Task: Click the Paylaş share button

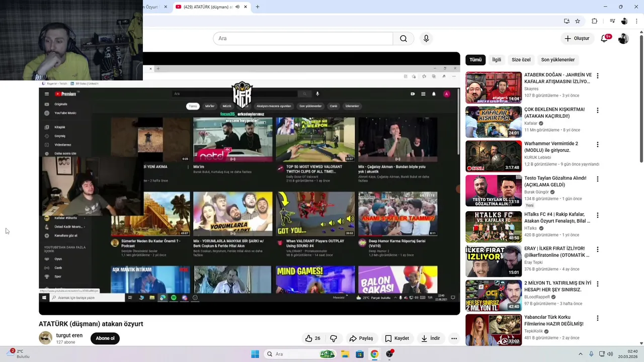Action: click(361, 338)
